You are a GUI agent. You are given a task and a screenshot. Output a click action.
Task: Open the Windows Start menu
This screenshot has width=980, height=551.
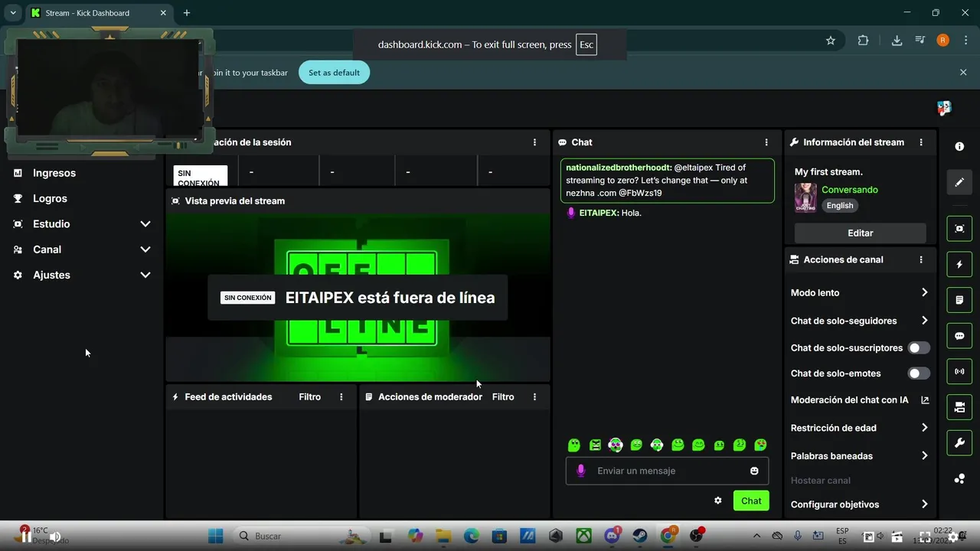click(215, 536)
